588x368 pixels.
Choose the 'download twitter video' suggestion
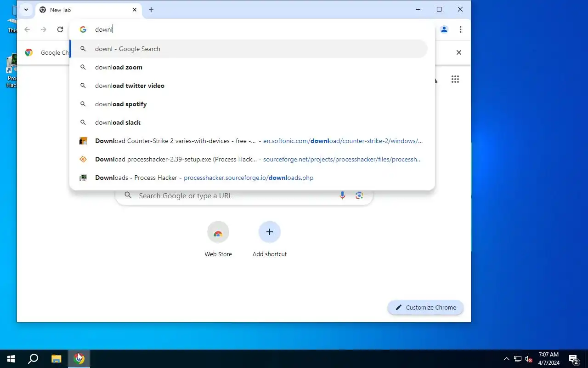pos(249,86)
